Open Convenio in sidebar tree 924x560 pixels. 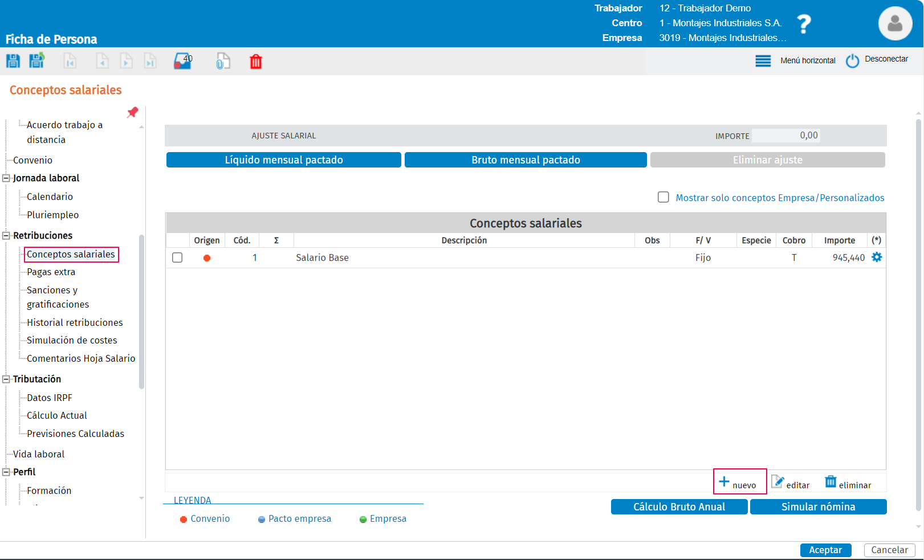tap(32, 160)
